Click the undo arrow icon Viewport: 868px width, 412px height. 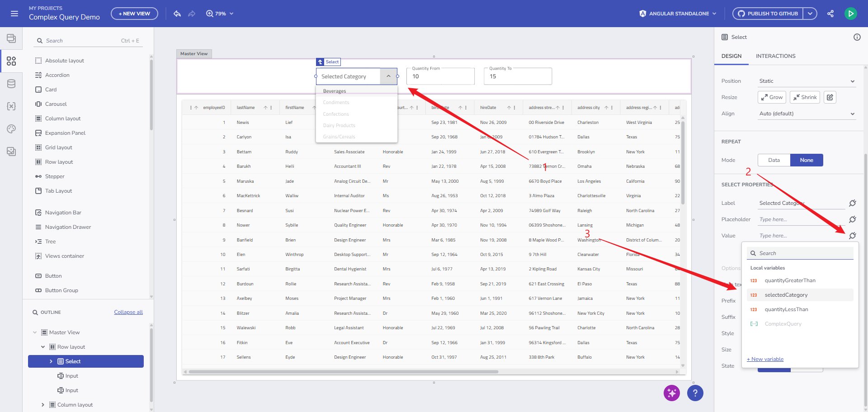click(x=177, y=14)
